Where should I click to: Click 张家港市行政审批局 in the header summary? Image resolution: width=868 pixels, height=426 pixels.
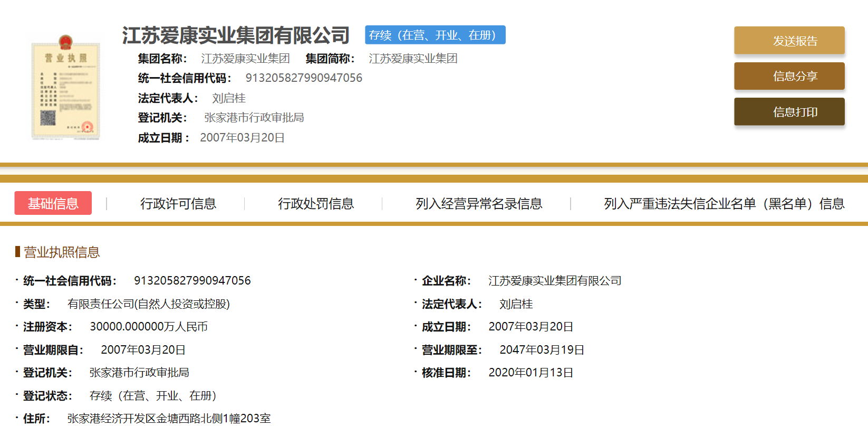[x=254, y=117]
